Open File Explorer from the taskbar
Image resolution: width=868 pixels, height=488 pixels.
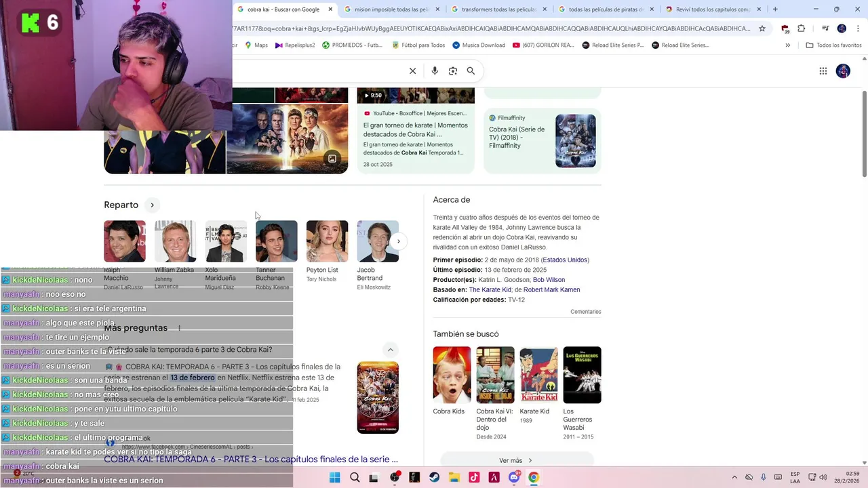pos(454,477)
